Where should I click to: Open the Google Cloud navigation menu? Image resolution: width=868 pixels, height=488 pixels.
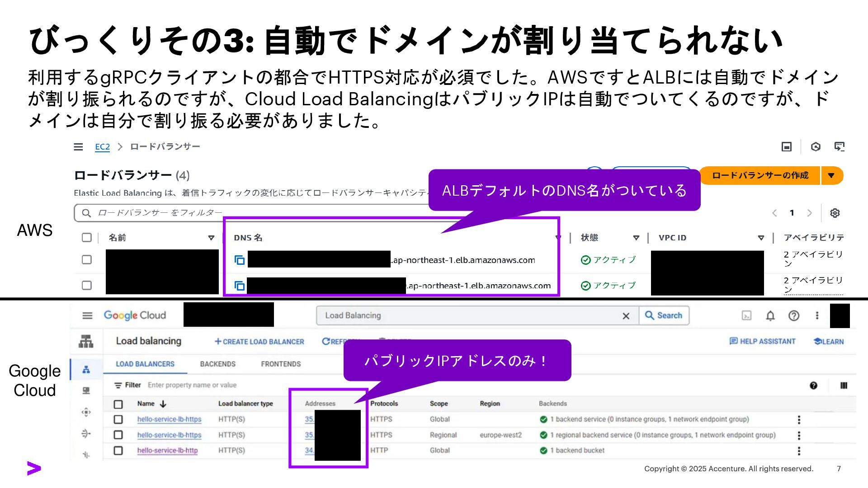[87, 315]
